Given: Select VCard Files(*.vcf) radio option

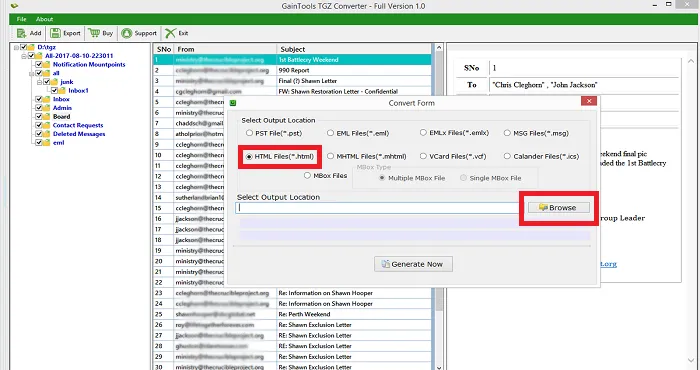Looking at the screenshot, I should click(423, 156).
